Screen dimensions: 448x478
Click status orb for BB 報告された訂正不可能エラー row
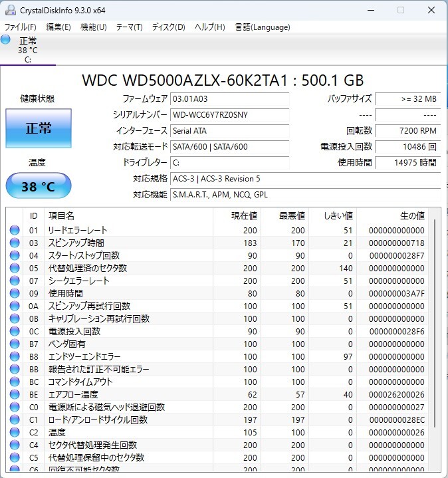pos(15,370)
